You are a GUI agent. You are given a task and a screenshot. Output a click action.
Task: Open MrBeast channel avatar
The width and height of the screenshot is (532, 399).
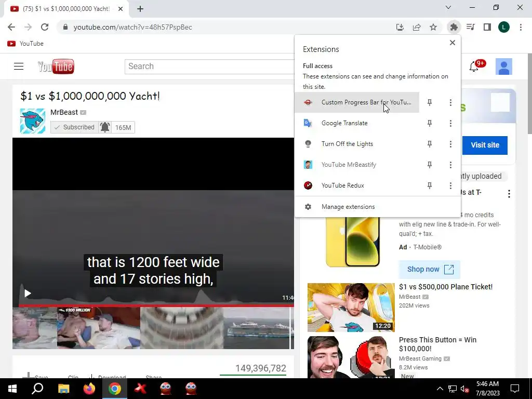coord(33,121)
